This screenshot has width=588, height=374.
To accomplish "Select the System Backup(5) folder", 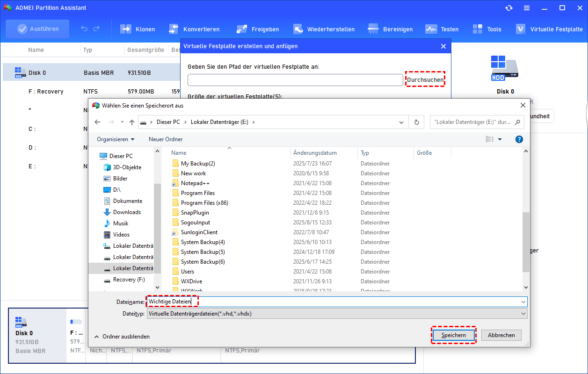I will tap(198, 252).
